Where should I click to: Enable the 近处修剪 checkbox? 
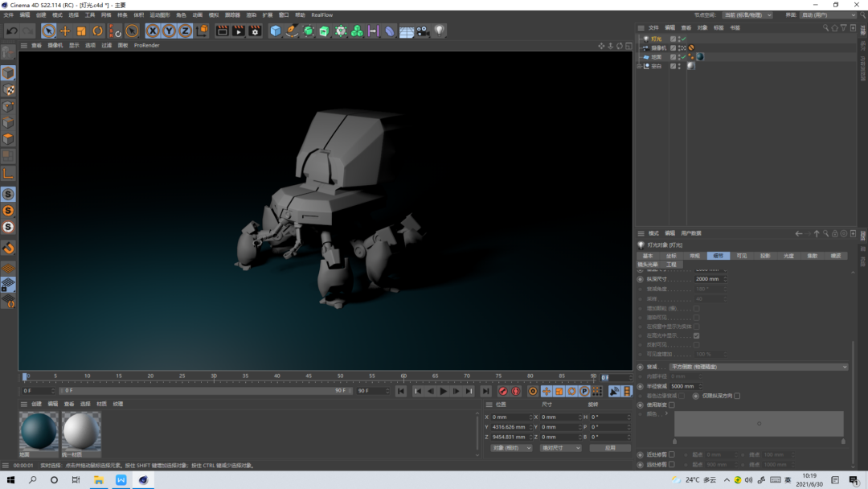pos(671,454)
